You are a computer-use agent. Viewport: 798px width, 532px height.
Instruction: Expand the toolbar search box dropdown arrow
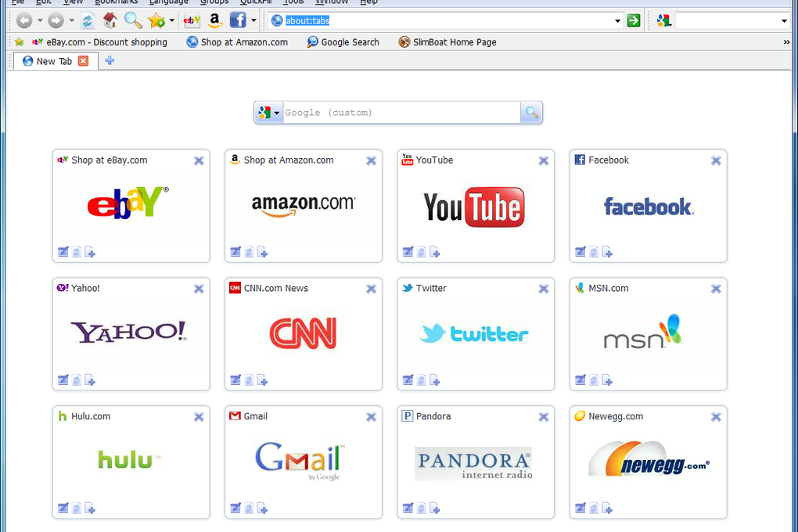tap(784, 21)
